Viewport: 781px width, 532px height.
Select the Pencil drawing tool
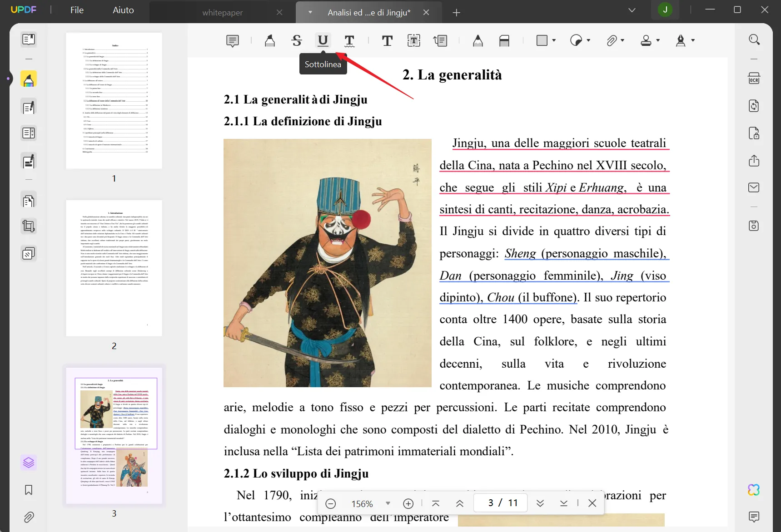tap(478, 41)
